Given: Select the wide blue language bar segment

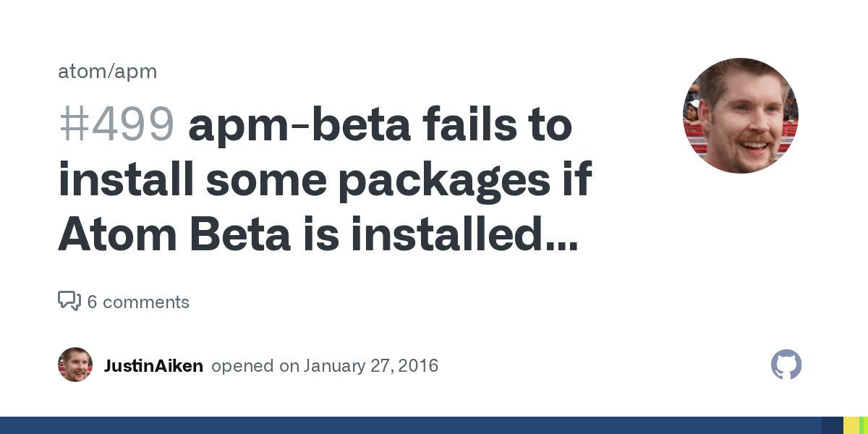Looking at the screenshot, I should (x=405, y=425).
